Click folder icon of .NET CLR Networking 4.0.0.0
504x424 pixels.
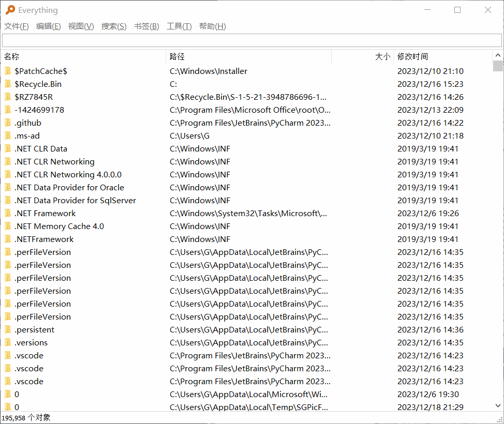(8, 174)
